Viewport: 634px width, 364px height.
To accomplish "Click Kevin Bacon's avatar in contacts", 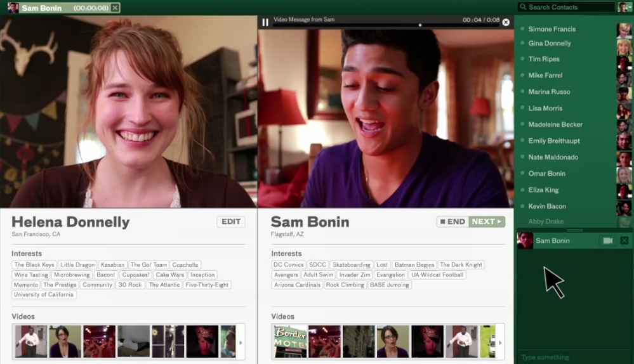I will [x=624, y=207].
